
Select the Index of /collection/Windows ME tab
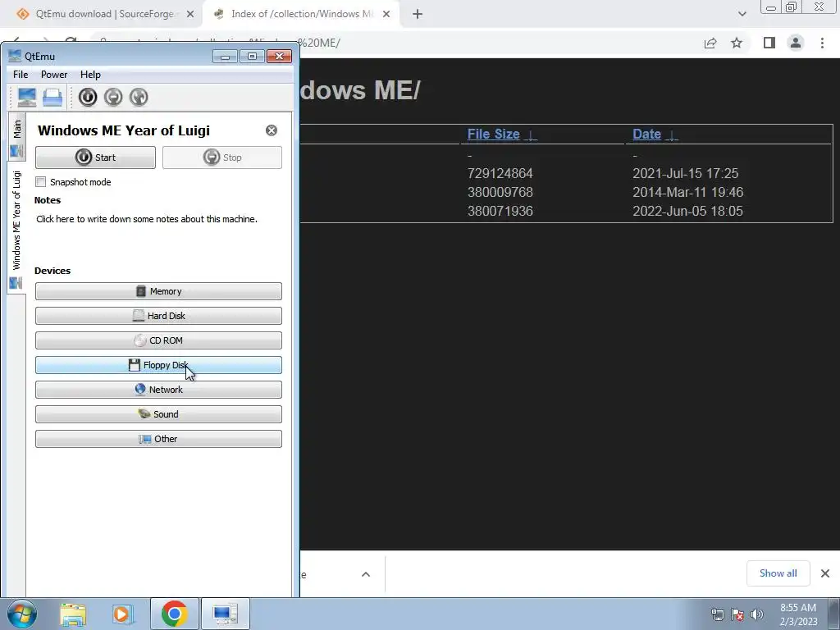coord(302,14)
